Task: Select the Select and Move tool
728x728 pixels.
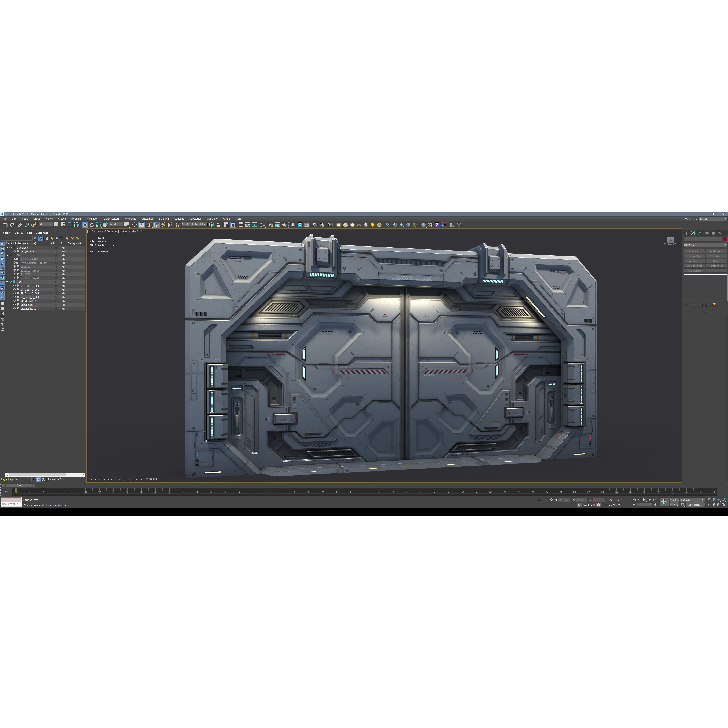Action: 85,225
